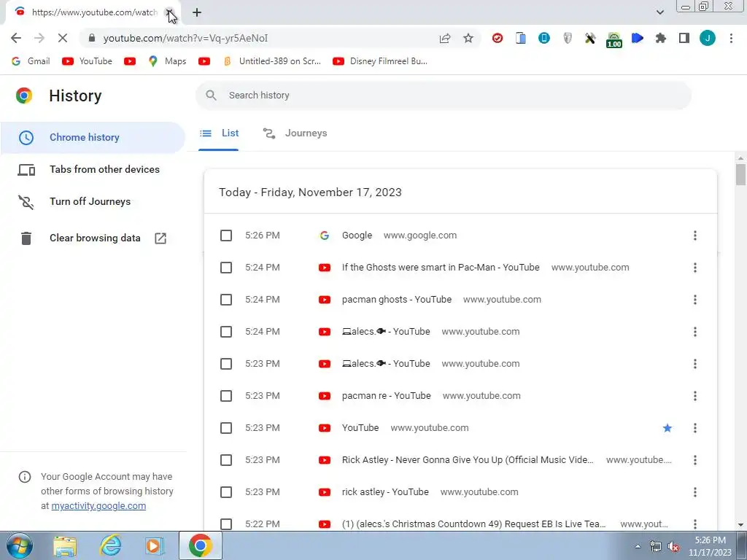
Task: Check the Rick Astley video entry box
Action: 226,460
